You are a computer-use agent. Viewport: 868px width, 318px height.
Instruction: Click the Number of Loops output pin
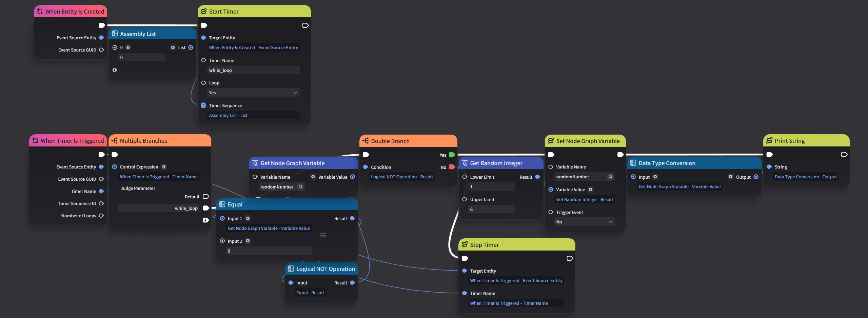pyautogui.click(x=101, y=216)
